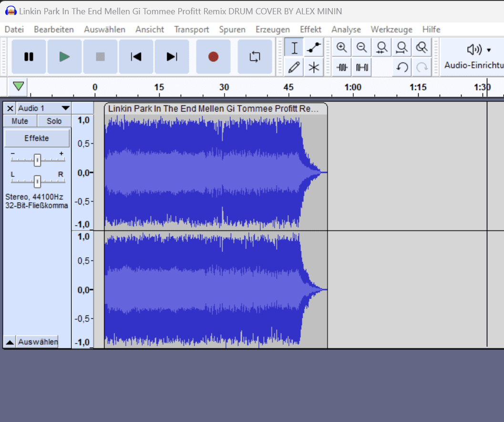
Task: Fit selection to width zoom icon
Action: tap(381, 48)
